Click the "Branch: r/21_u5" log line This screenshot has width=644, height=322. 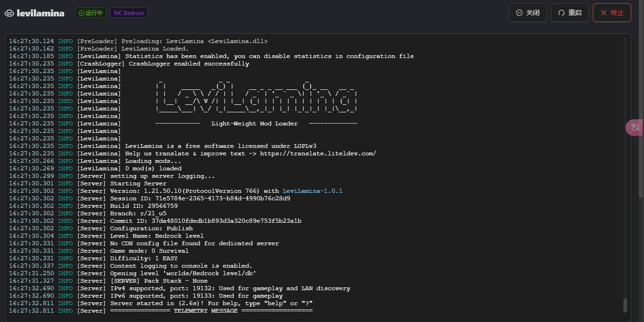coord(88,213)
